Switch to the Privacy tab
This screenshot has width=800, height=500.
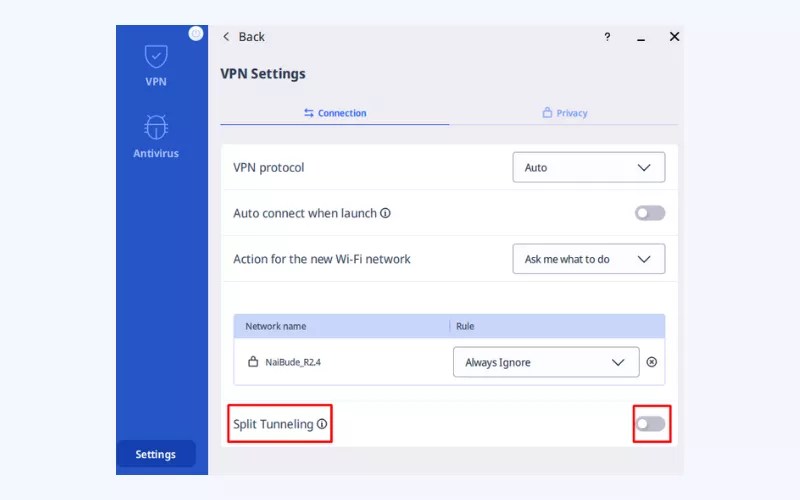click(x=564, y=113)
